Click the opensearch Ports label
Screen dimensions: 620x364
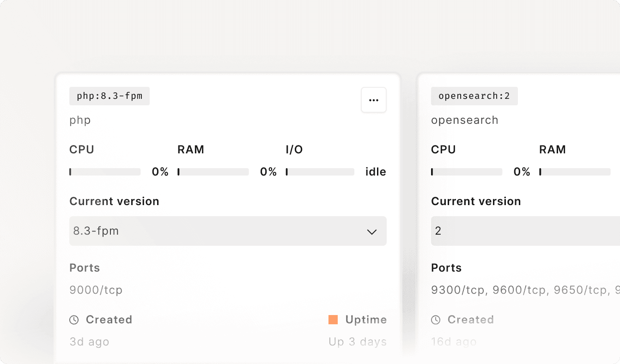coord(446,268)
